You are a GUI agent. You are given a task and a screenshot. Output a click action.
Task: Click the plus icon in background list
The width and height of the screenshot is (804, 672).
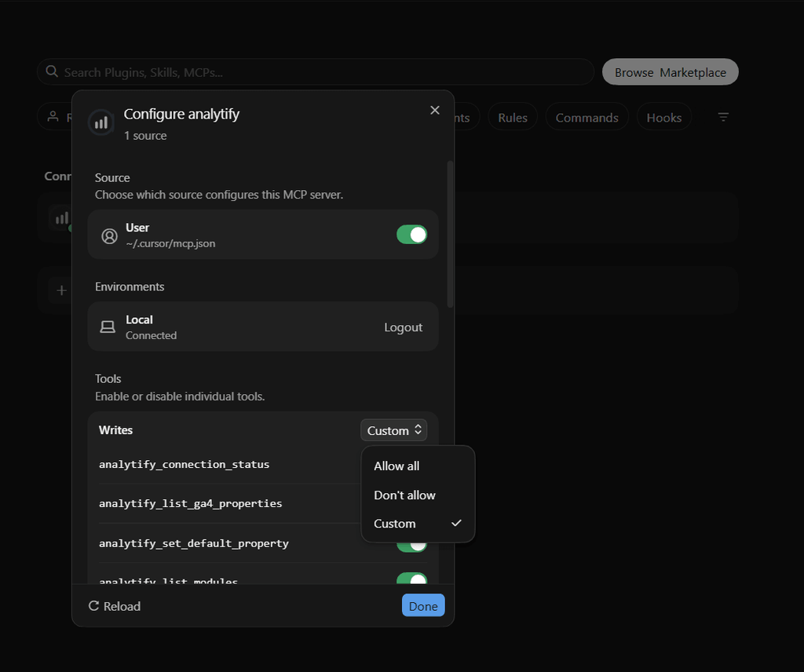point(61,290)
